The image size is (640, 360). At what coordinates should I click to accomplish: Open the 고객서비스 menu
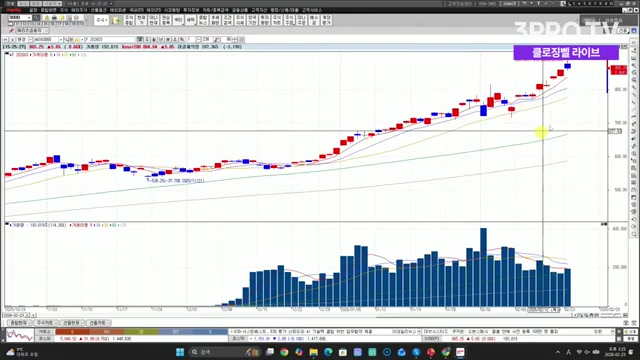(x=312, y=10)
